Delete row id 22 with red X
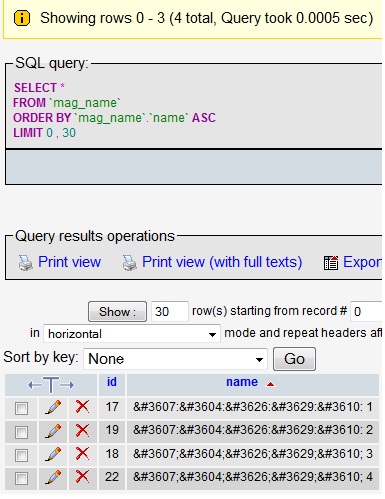385x499 pixels. coord(82,477)
